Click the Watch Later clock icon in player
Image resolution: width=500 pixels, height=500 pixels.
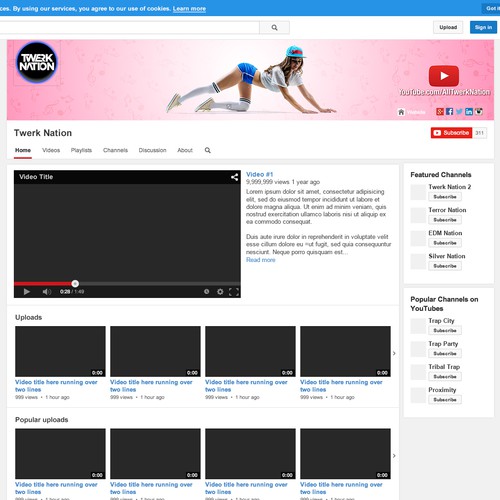pos(207,292)
